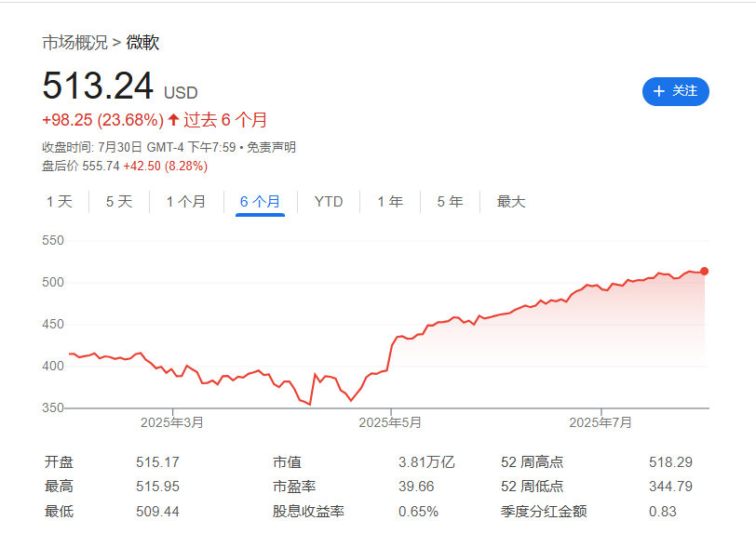Select the 1 天 range tab

[60, 202]
